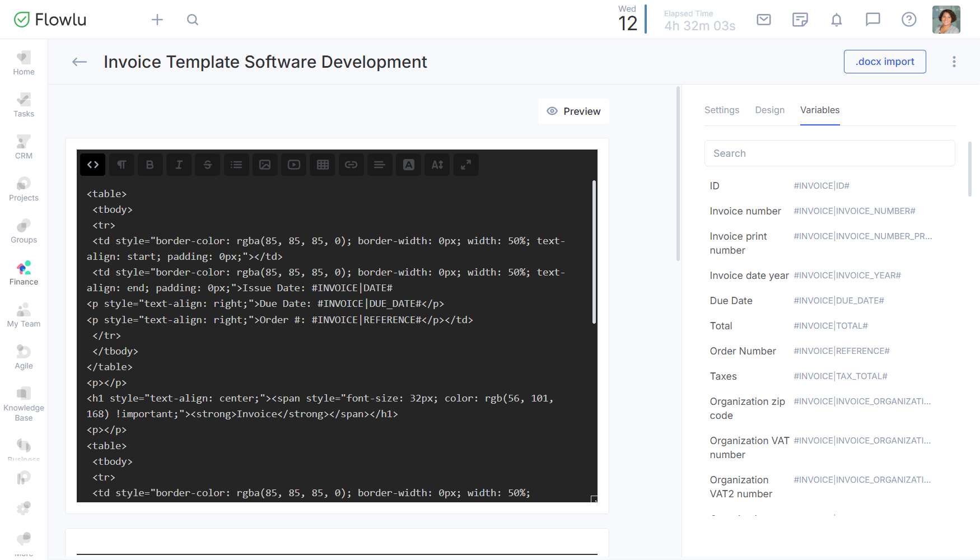This screenshot has width=980, height=560.
Task: Click the #INVOICE|TAX_TOTAL# variable
Action: [x=841, y=376]
